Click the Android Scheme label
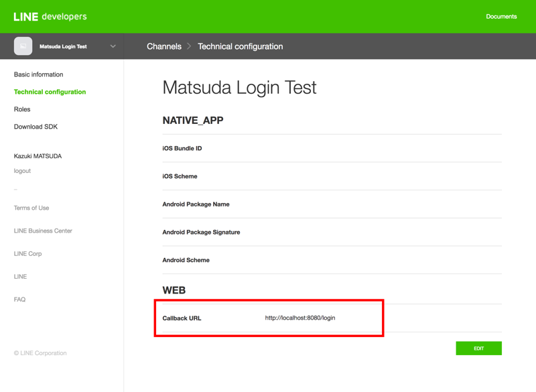This screenshot has height=392, width=536. tap(186, 260)
